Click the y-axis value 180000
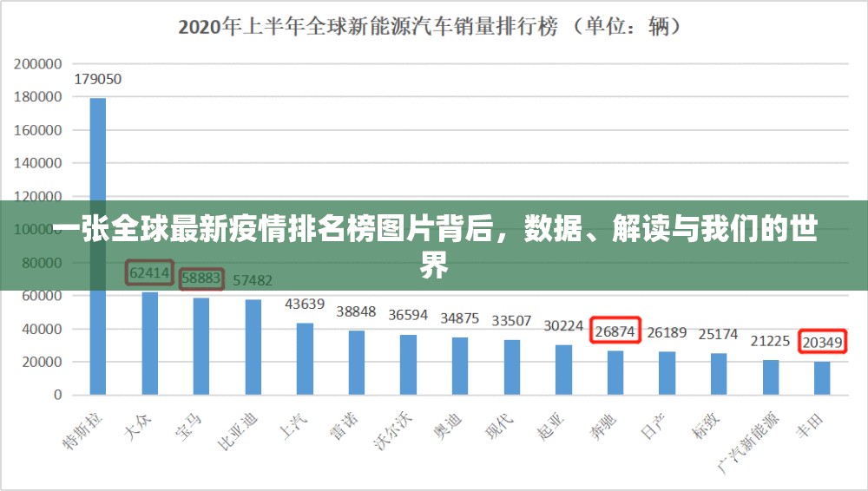Image resolution: width=868 pixels, height=491 pixels. pos(37,97)
